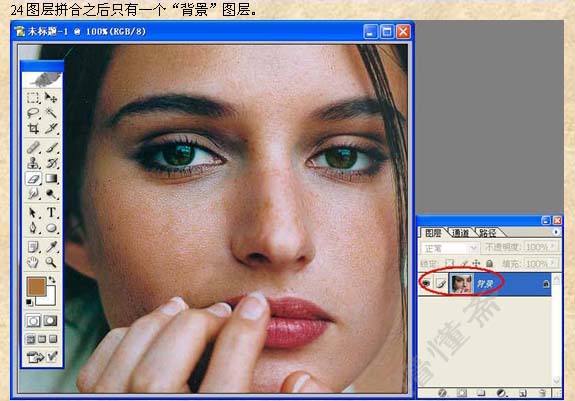This screenshot has width=575, height=401.
Task: Toggle lock position cross icon
Action: 476,264
